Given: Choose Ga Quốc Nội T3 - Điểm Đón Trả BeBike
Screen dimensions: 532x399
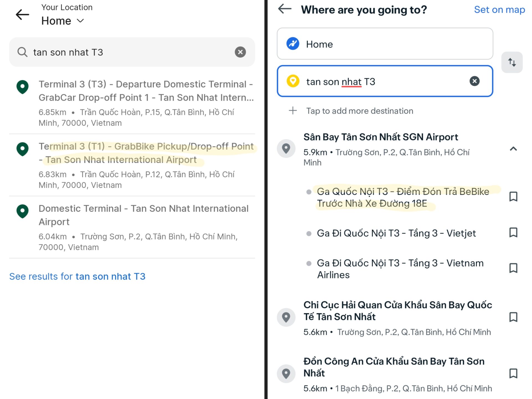Looking at the screenshot, I should (x=403, y=197).
